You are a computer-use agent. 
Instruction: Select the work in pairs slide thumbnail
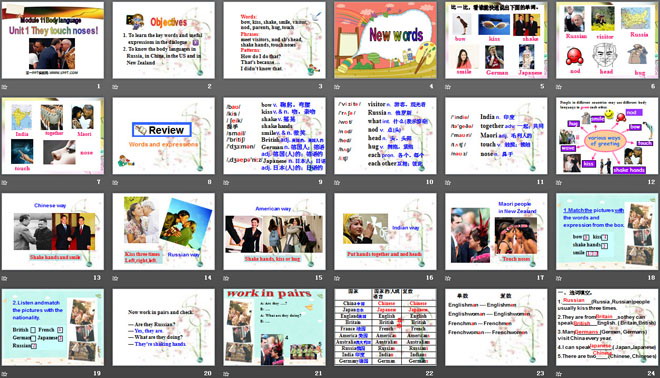(274, 327)
